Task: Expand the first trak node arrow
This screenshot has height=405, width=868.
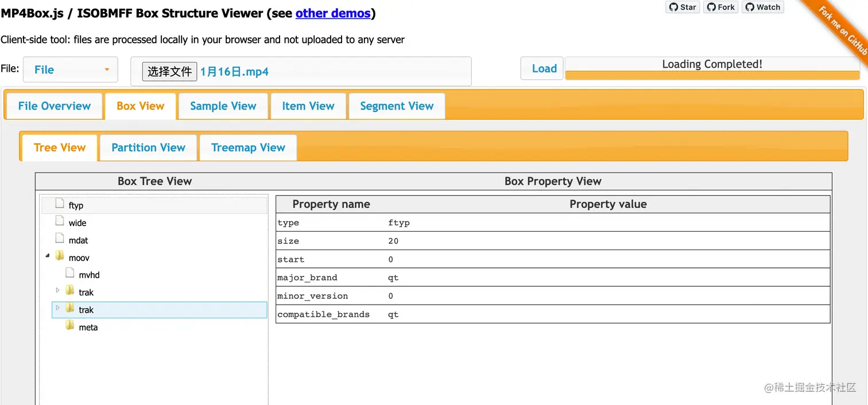Action: tap(57, 290)
